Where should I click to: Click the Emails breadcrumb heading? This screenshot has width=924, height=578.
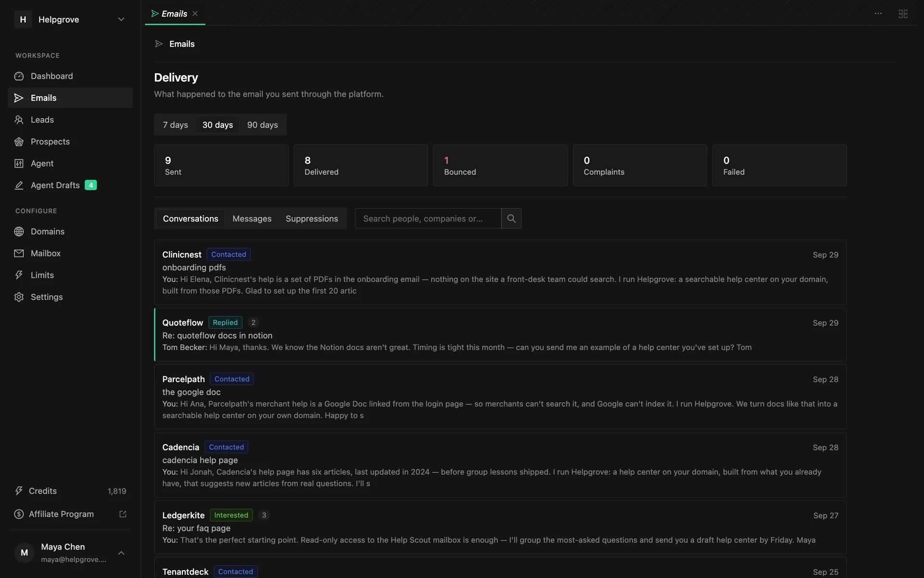[182, 44]
